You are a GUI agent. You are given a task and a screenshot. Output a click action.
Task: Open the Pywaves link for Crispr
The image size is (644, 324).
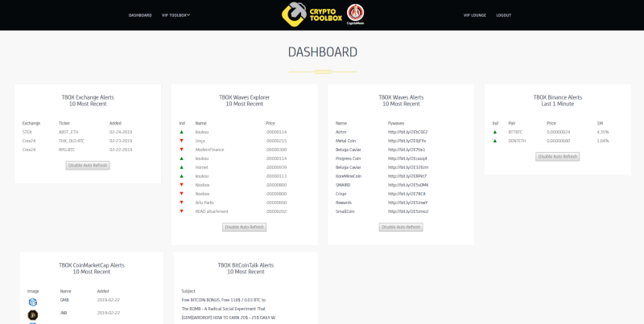407,194
